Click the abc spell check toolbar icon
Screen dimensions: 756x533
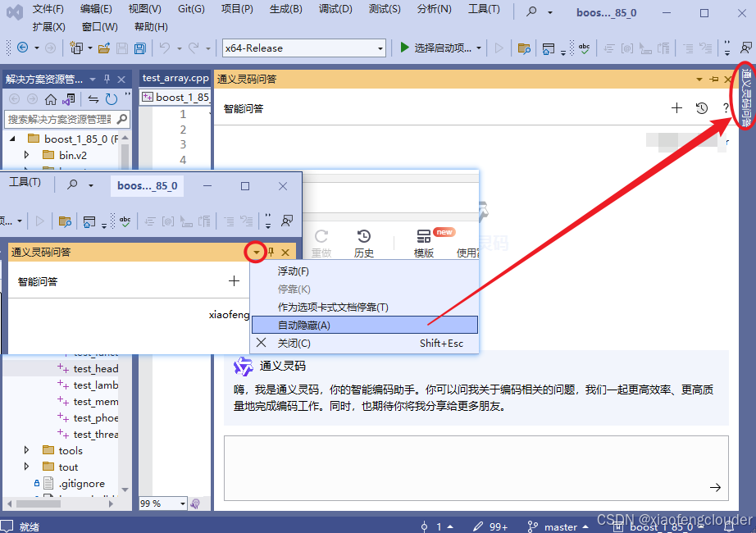click(x=584, y=48)
